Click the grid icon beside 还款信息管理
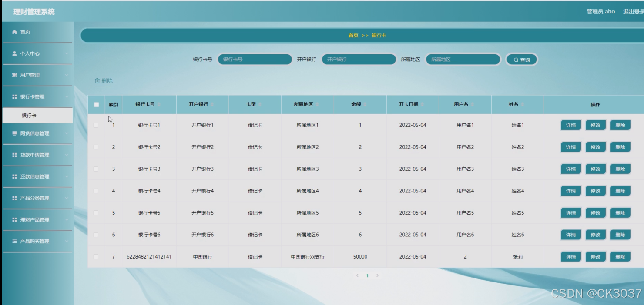Image resolution: width=644 pixels, height=305 pixels. coord(14,177)
